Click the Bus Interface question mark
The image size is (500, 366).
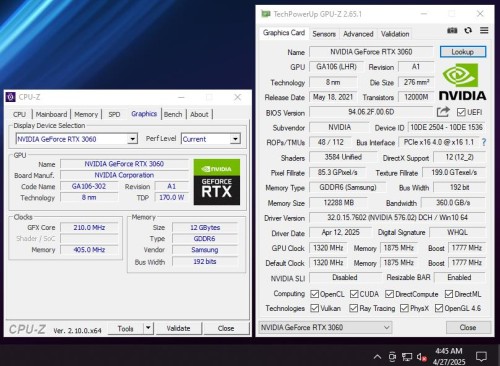click(484, 142)
